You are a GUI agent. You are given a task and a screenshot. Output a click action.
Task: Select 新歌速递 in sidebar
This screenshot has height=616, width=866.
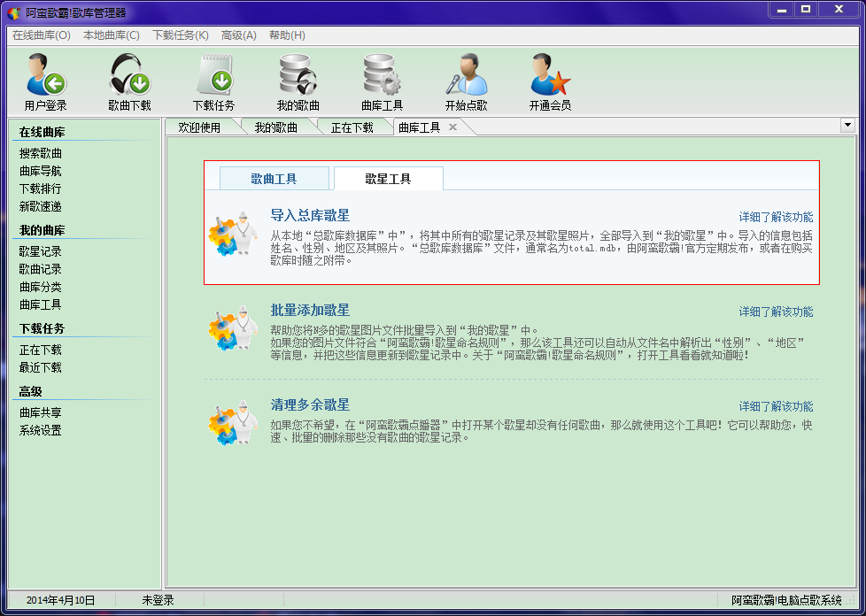click(41, 206)
